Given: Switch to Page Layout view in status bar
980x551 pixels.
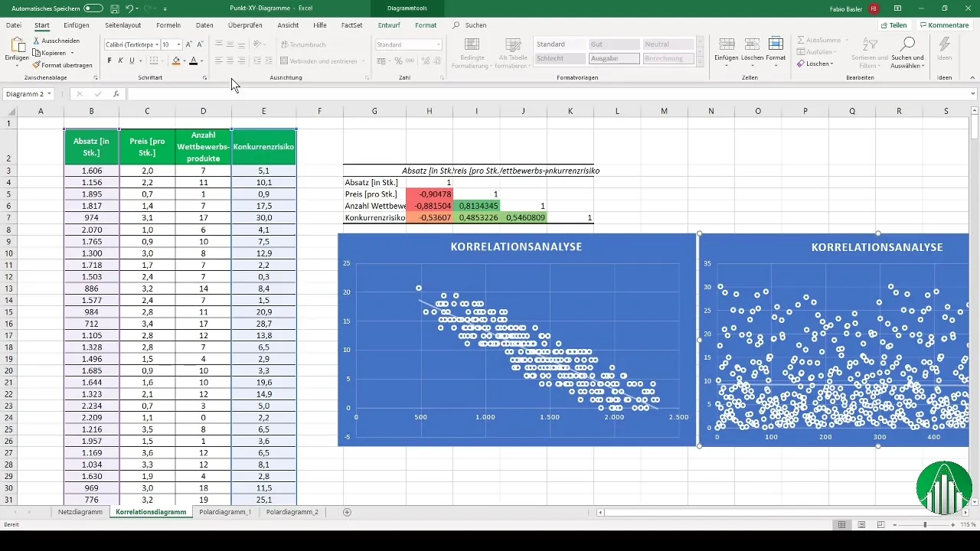Looking at the screenshot, I should [861, 525].
